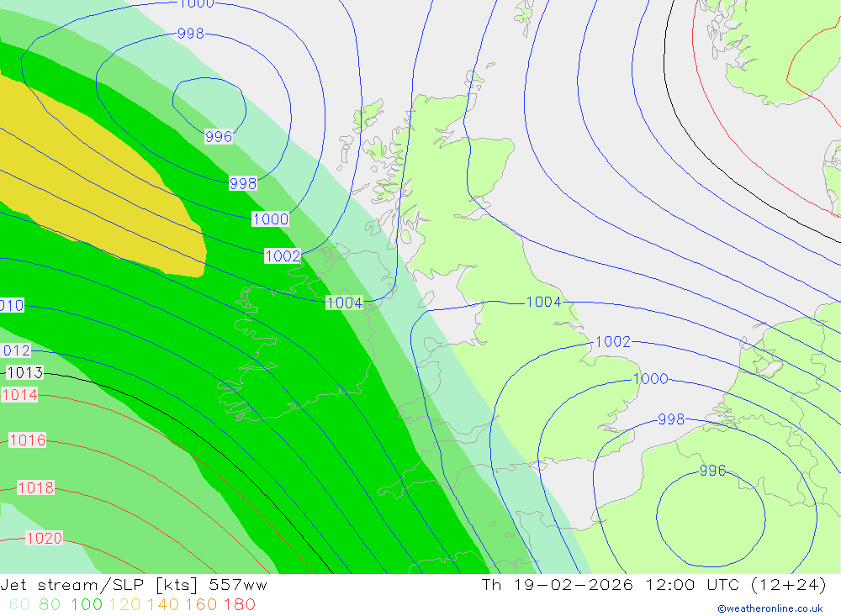Click the 996 label over France low
The height and width of the screenshot is (616, 841).
tap(712, 470)
